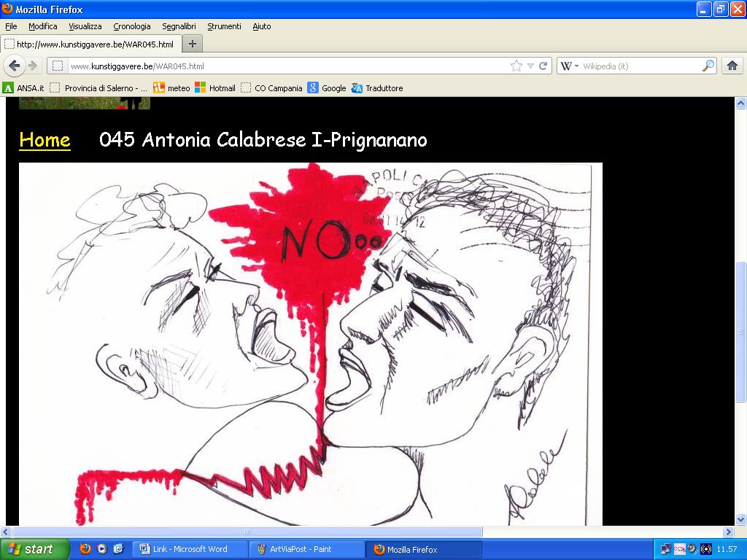Click the search magnifier icon
Image resolution: width=747 pixels, height=560 pixels.
[x=708, y=66]
